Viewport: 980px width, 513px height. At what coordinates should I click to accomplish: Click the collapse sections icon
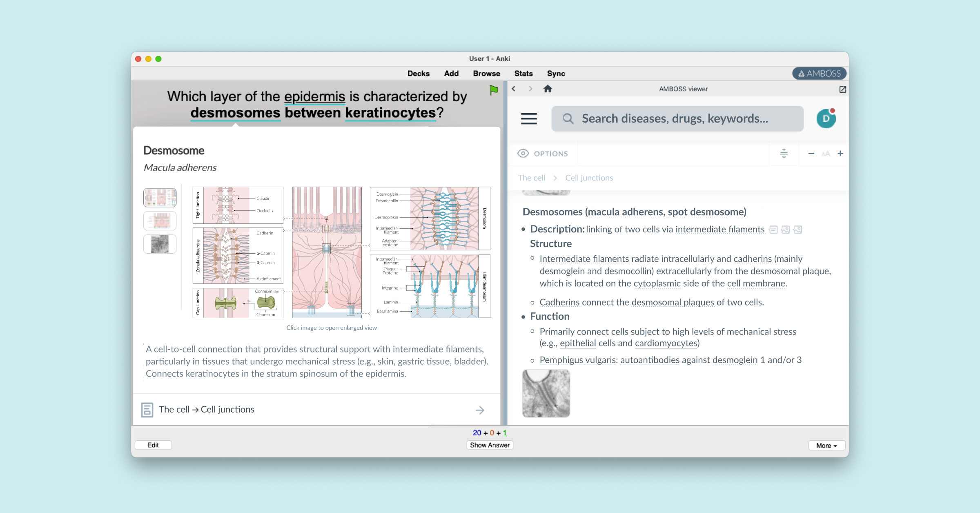(784, 154)
